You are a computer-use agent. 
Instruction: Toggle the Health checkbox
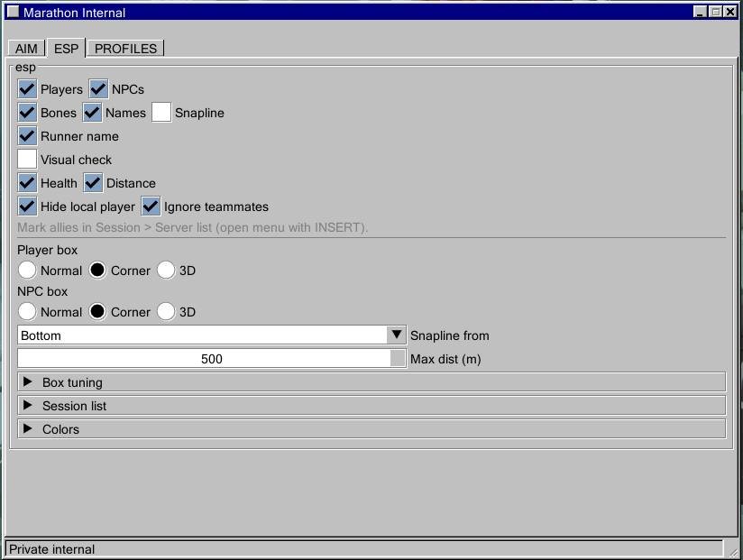click(27, 183)
